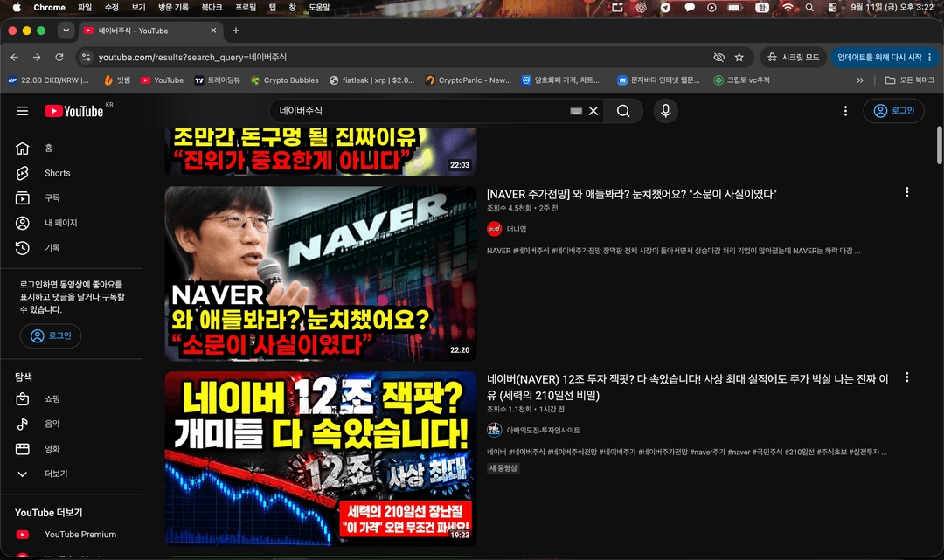Open the 북마크 menu in the menu bar

coord(212,7)
